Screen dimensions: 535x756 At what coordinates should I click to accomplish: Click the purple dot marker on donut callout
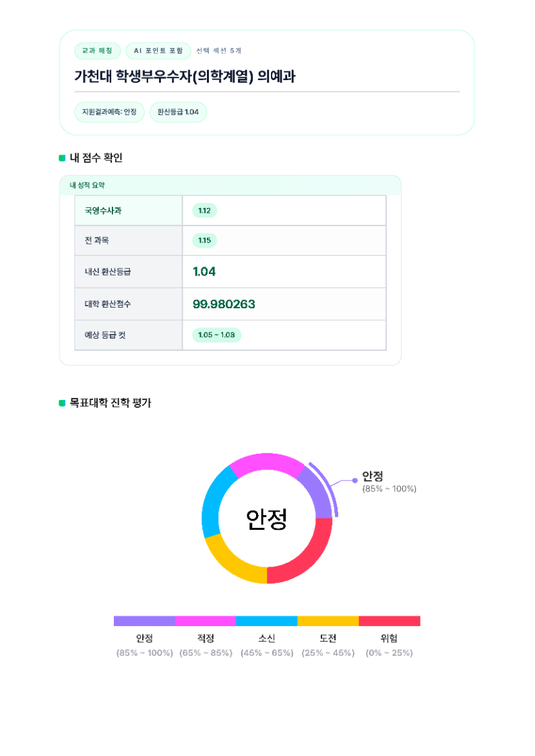(355, 481)
